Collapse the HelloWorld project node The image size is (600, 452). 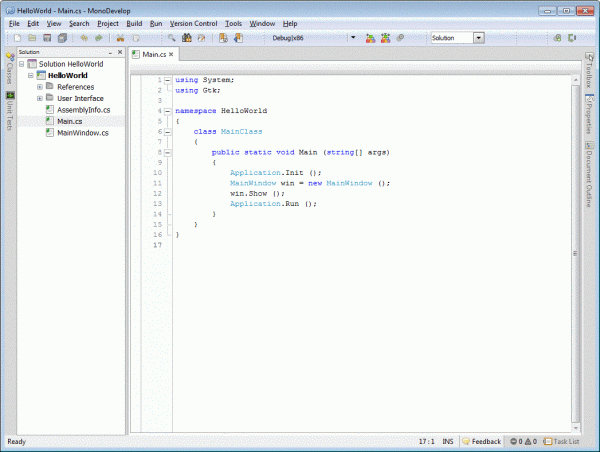point(31,75)
